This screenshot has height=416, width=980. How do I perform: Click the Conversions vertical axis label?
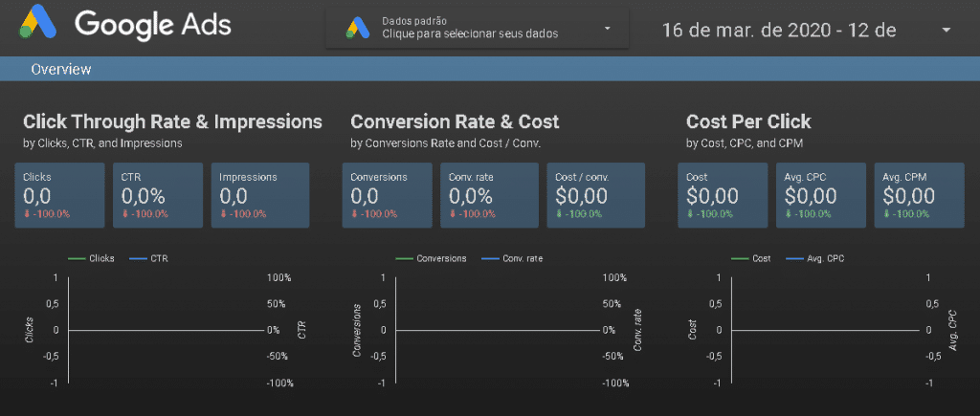[358, 331]
